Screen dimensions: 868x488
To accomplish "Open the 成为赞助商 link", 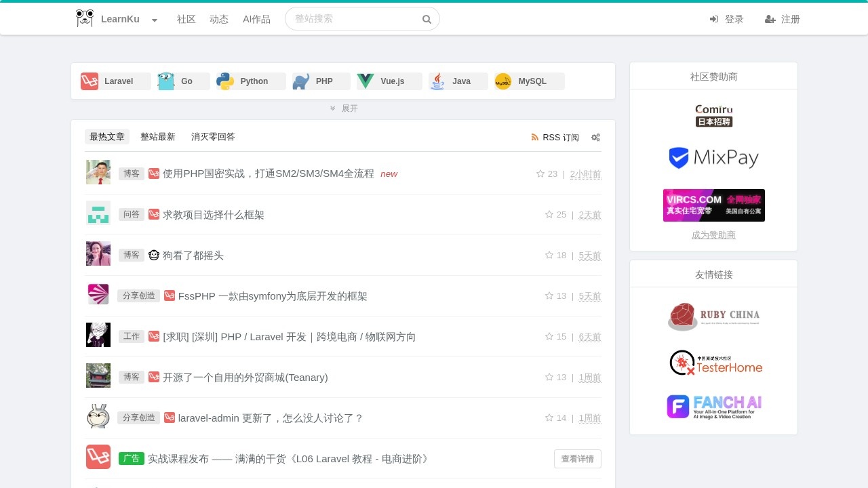I will point(713,235).
